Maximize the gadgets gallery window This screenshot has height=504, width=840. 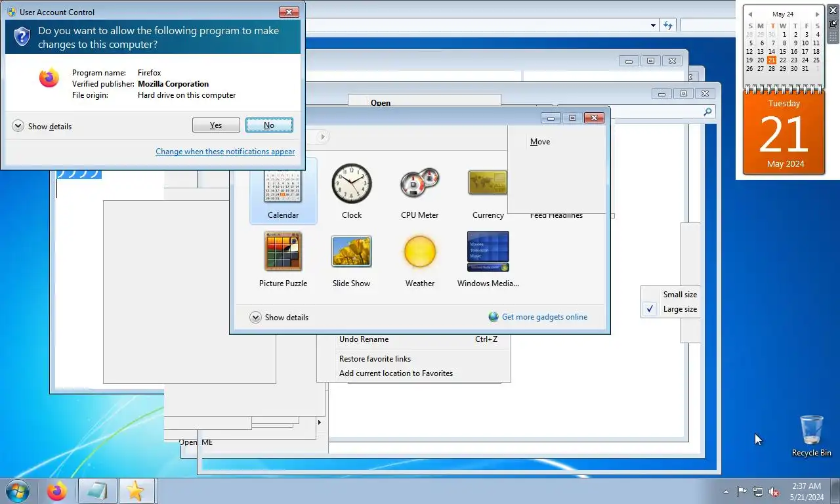[572, 117]
